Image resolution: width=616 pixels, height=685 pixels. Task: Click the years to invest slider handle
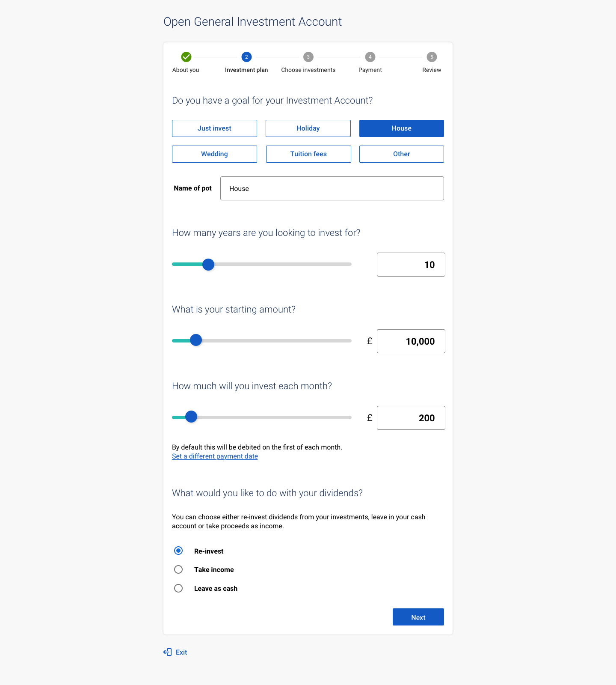208,265
